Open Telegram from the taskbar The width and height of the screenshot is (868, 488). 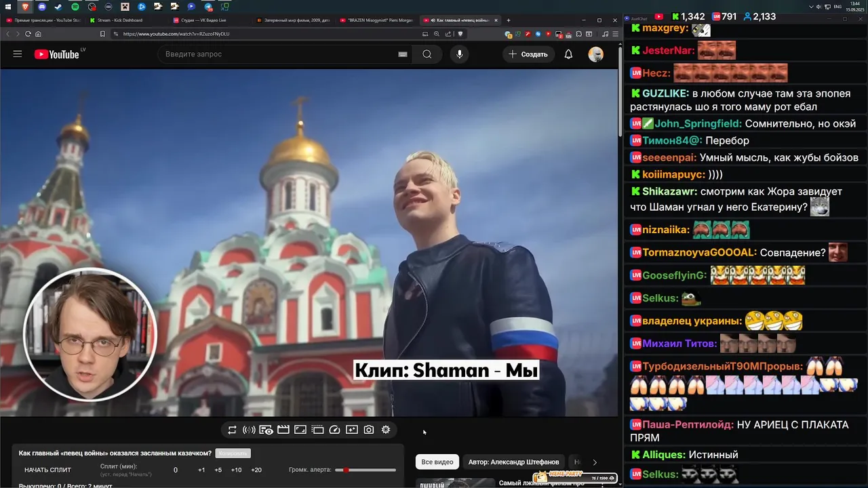point(208,6)
